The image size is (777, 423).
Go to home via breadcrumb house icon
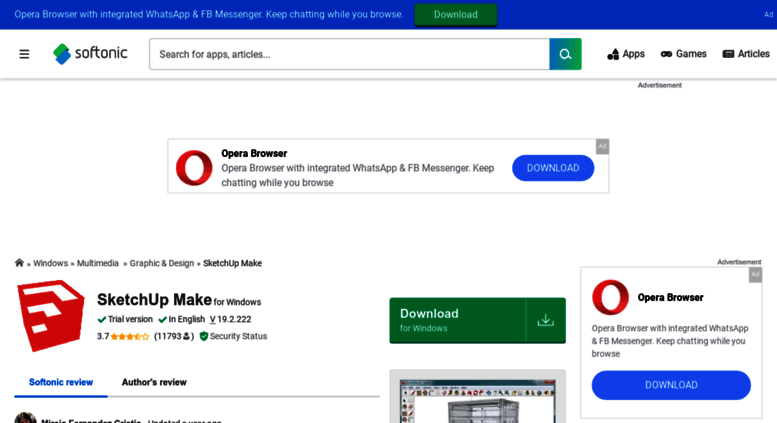click(19, 263)
